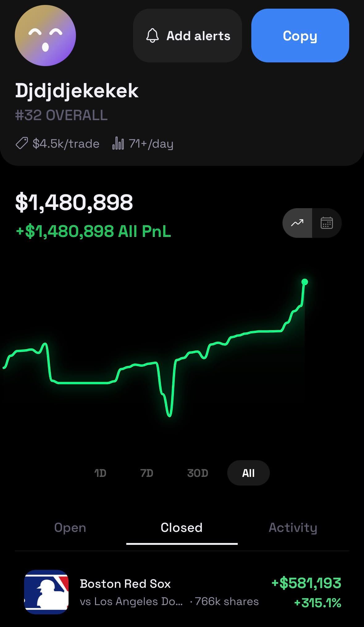Switch to the Activity tab
This screenshot has height=627, width=364.
click(x=293, y=528)
